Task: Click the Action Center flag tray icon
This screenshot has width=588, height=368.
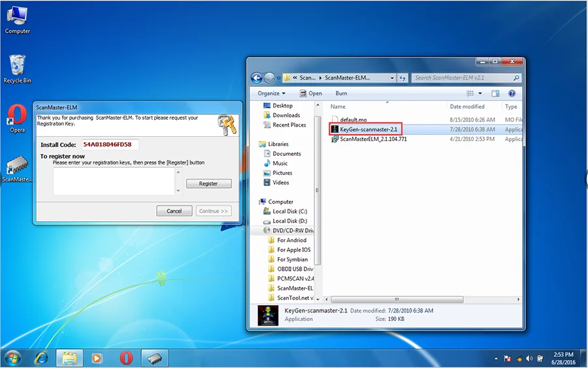Action: point(508,359)
